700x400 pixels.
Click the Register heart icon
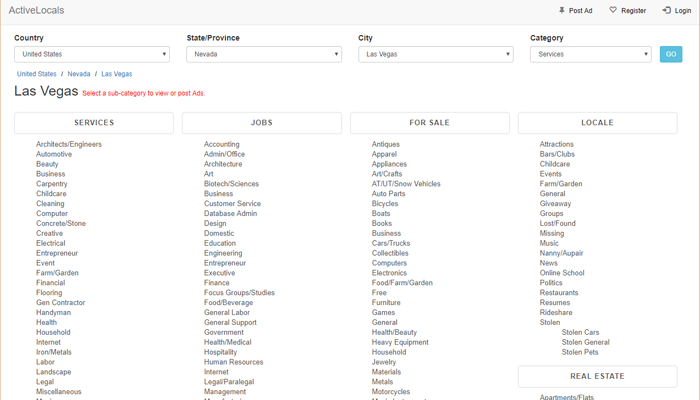613,10
